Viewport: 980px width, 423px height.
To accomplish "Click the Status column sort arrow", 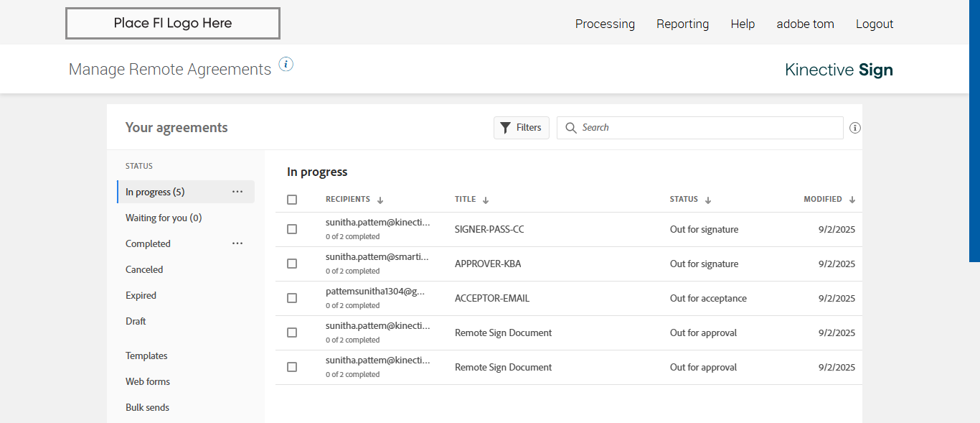I will pos(708,200).
